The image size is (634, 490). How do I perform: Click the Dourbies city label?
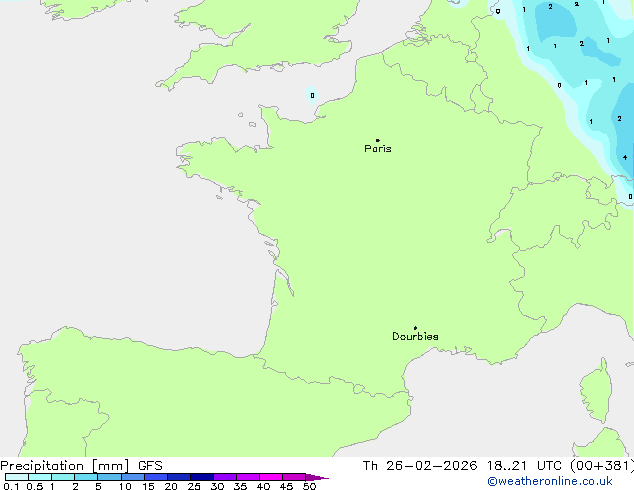point(415,336)
